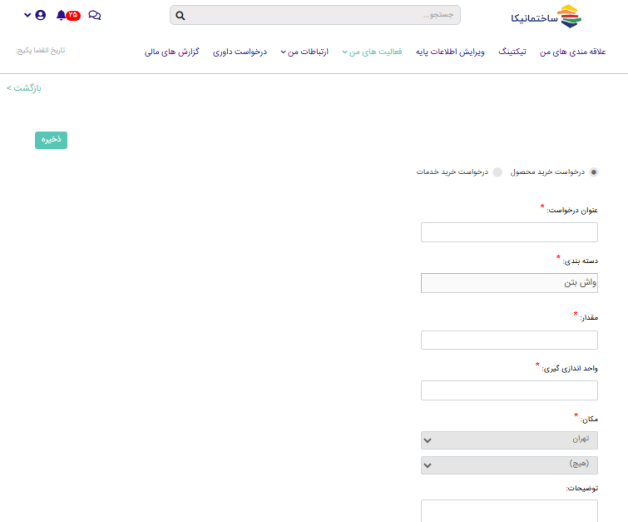
Task: Click the بازگشت back link
Action: click(x=24, y=88)
